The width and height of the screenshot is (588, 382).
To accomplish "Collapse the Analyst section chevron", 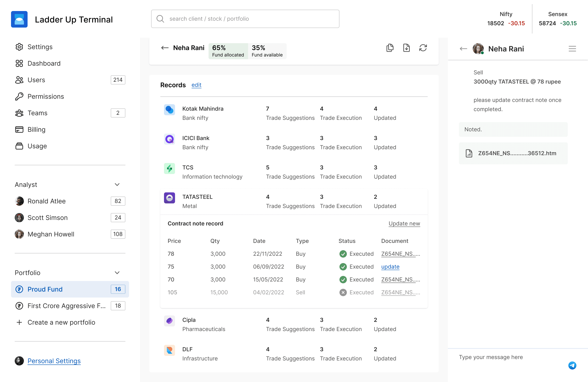I will [117, 185].
